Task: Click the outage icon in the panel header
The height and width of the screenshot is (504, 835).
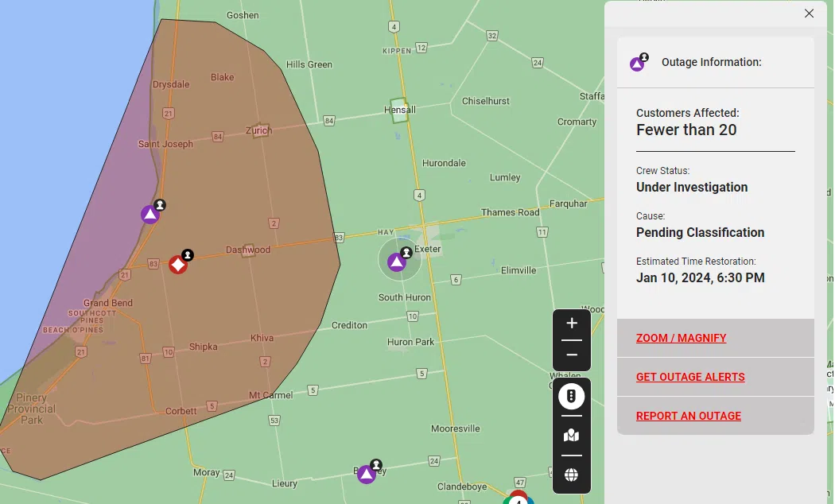Action: [x=638, y=63]
